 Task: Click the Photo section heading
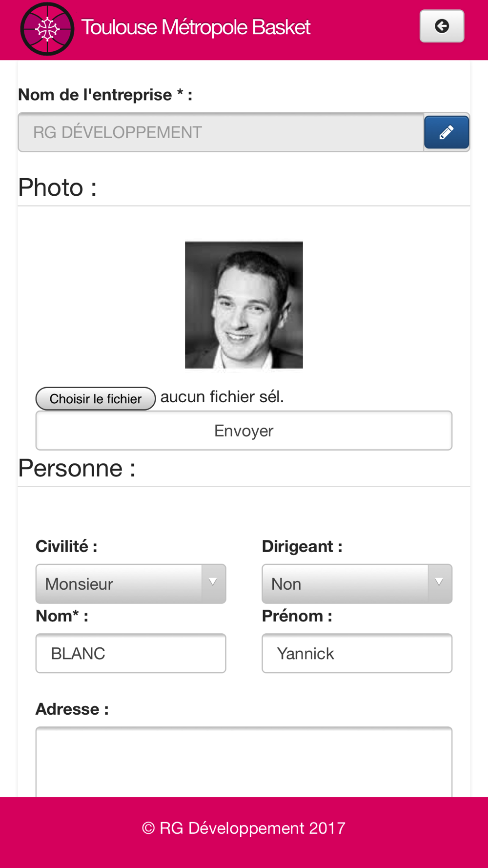(x=58, y=187)
